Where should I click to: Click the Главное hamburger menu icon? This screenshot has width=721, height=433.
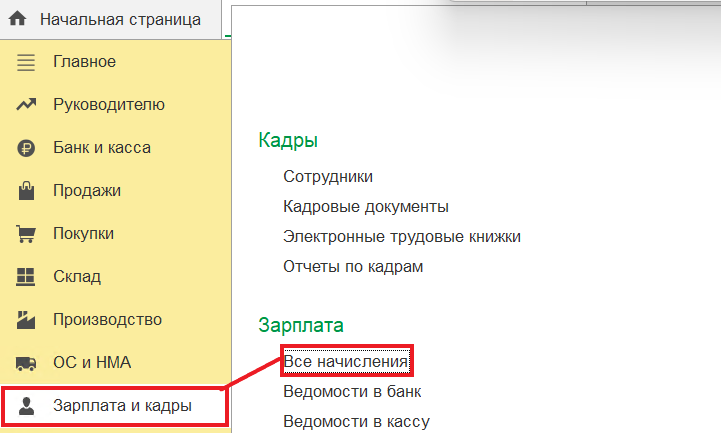[26, 62]
